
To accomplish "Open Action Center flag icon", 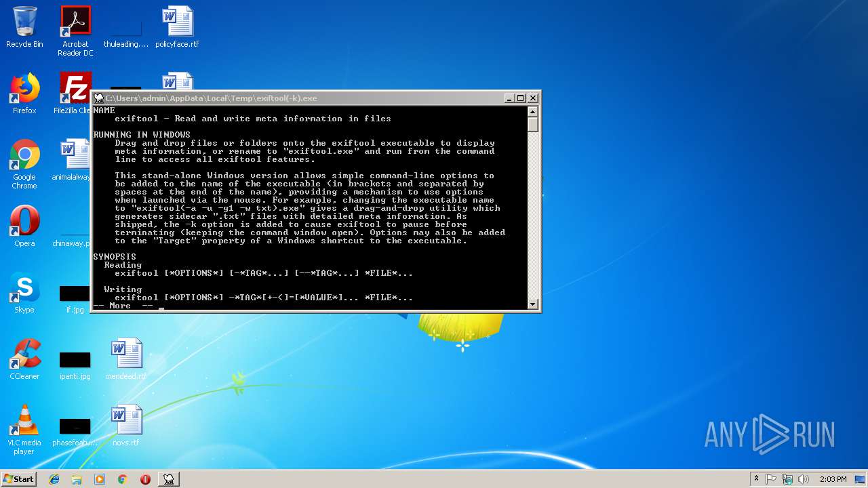I will point(771,479).
